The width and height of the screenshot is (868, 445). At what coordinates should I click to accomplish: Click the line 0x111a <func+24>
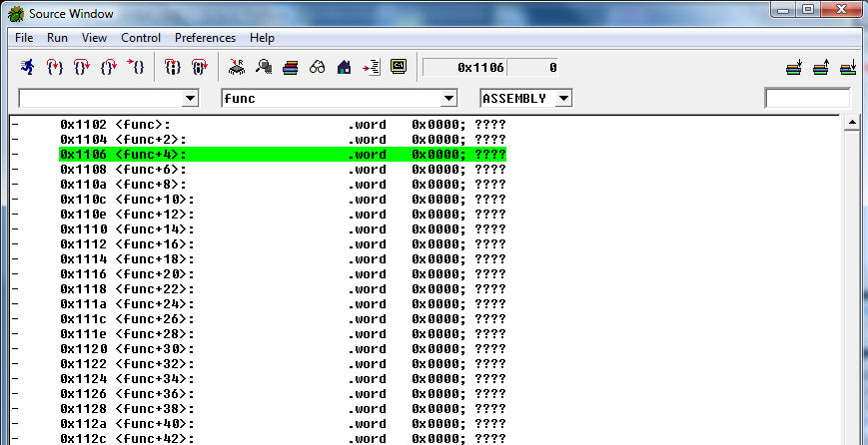pyautogui.click(x=283, y=304)
